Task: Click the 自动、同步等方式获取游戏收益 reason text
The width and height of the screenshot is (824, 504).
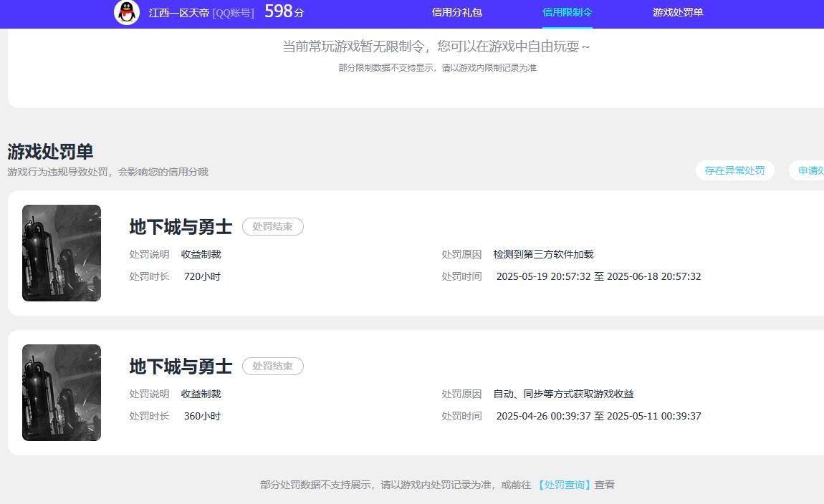Action: [562, 393]
